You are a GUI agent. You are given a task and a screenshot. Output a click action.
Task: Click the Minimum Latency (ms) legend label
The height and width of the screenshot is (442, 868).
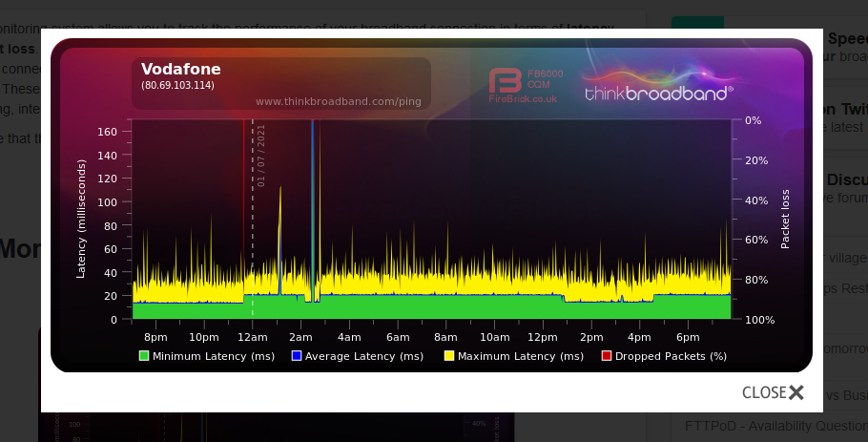pos(214,356)
